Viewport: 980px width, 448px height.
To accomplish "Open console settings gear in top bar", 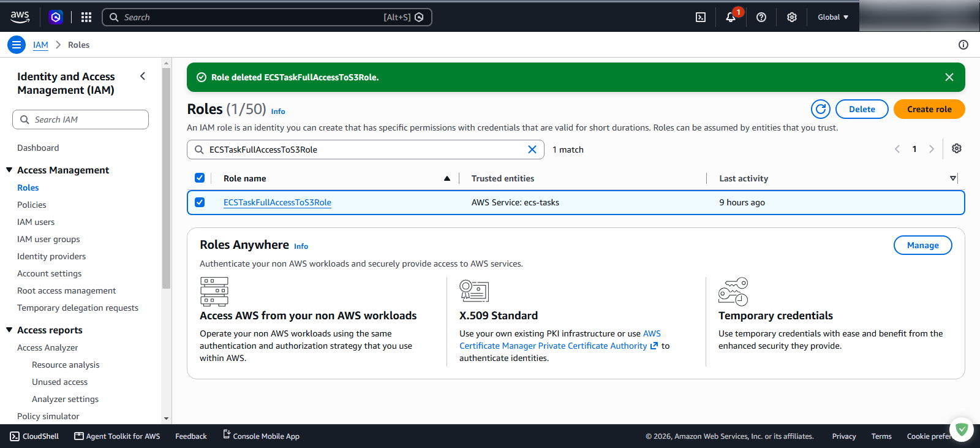I will tap(792, 17).
